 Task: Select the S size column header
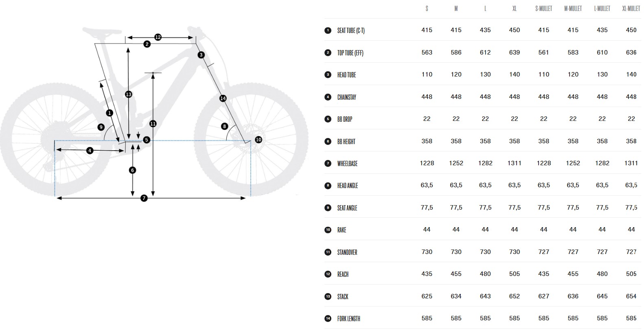(427, 9)
